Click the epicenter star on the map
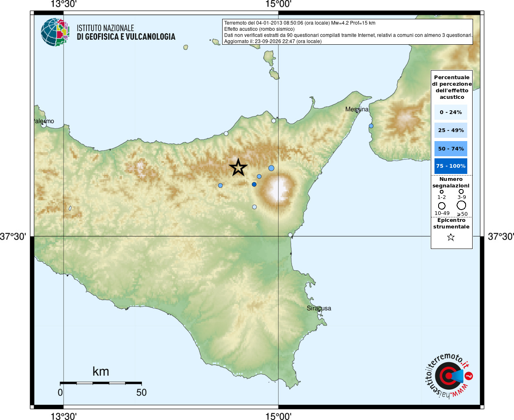The width and height of the screenshot is (514, 420). pyautogui.click(x=238, y=168)
